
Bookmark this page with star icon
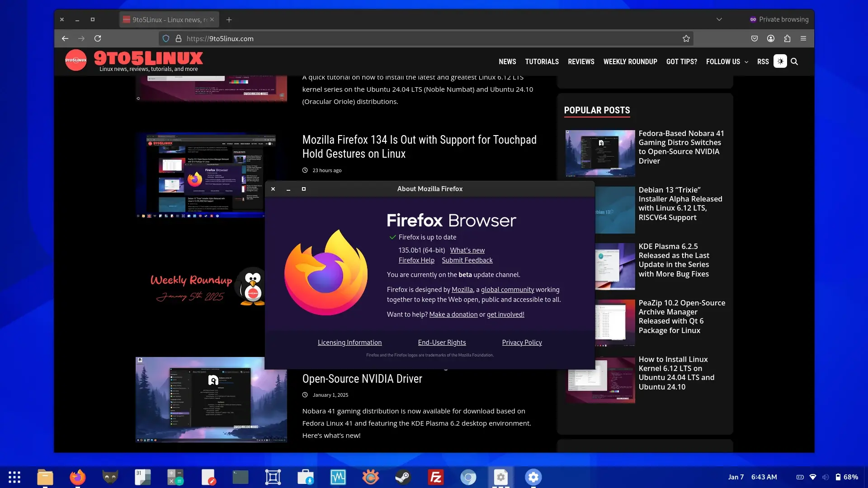tap(686, 39)
